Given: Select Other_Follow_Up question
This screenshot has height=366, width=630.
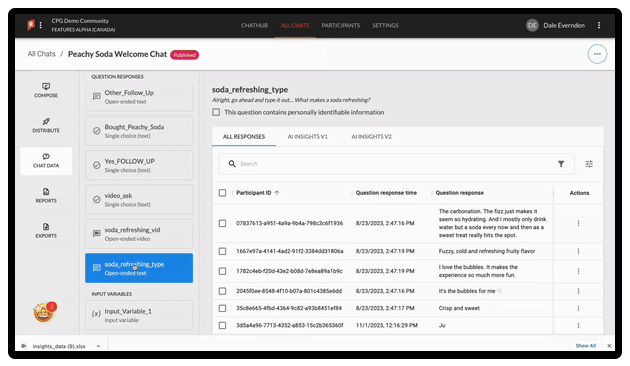Looking at the screenshot, I should [139, 96].
